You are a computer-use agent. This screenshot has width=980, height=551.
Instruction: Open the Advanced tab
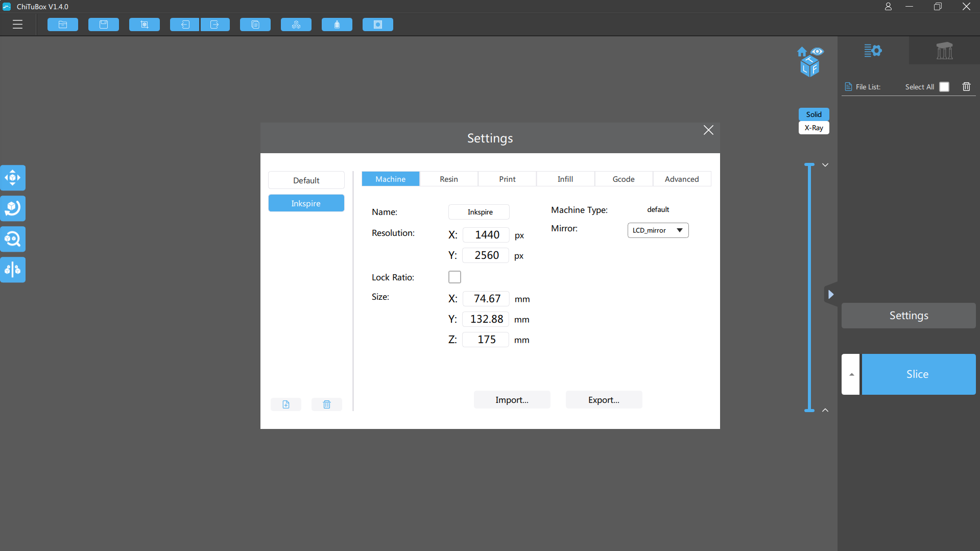click(682, 179)
